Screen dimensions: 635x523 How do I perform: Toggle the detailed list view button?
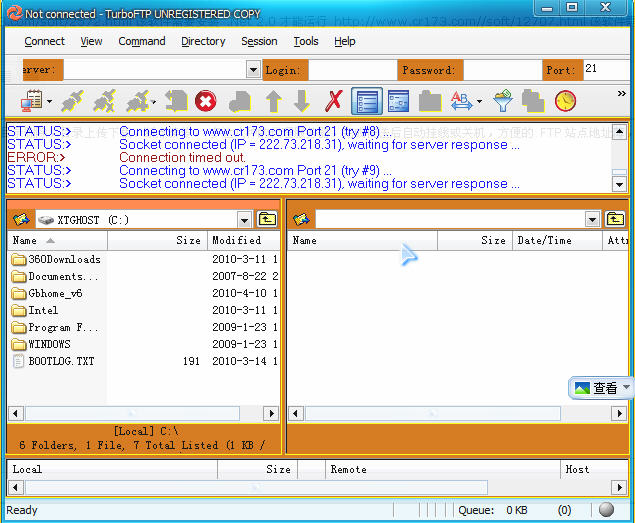point(367,101)
